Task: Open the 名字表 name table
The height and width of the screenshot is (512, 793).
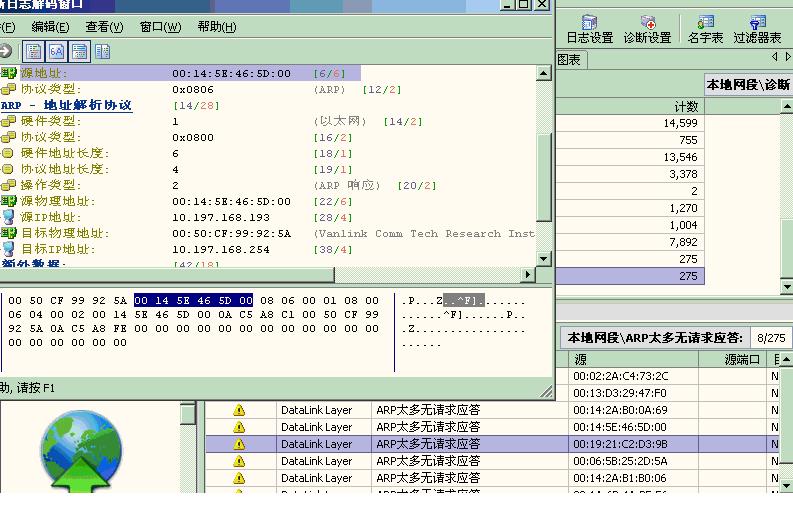Action: coord(705,29)
